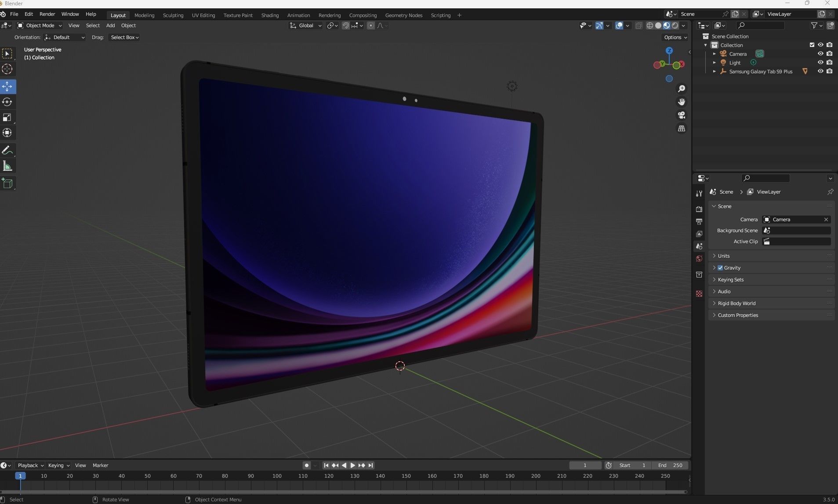Select the Select Box tool
The height and width of the screenshot is (504, 838).
(x=7, y=54)
